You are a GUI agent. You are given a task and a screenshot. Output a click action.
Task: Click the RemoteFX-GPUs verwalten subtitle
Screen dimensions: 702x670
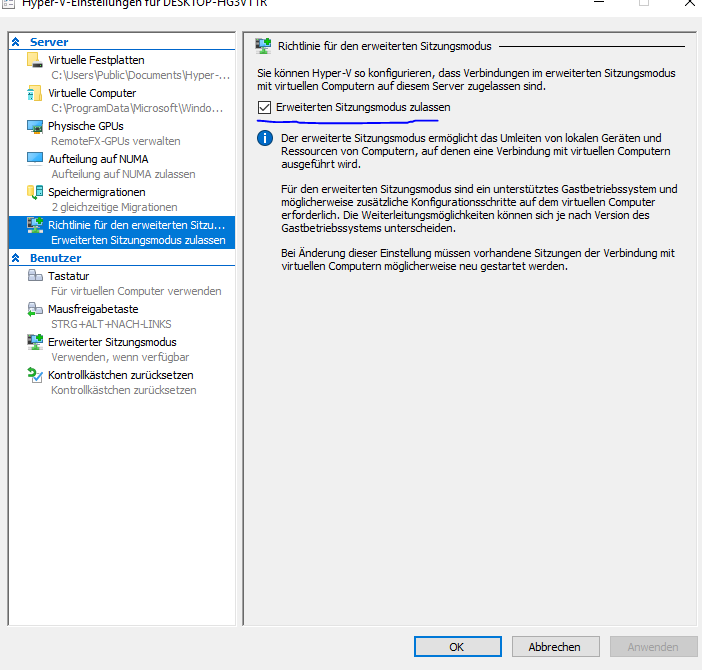[116, 141]
